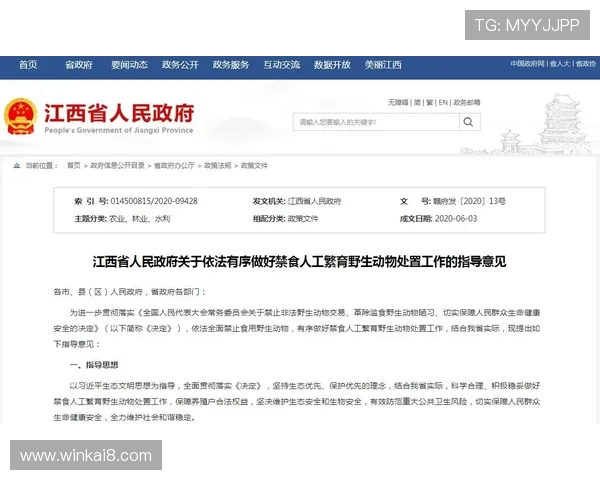
Task: Open 省政府办公厅 breadcrumb link
Action: pyautogui.click(x=174, y=165)
